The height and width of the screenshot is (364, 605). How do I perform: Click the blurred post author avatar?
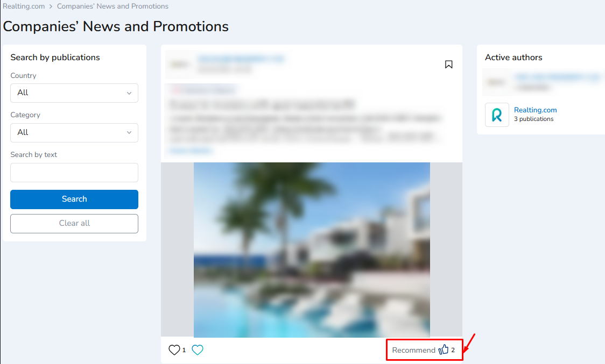click(179, 65)
